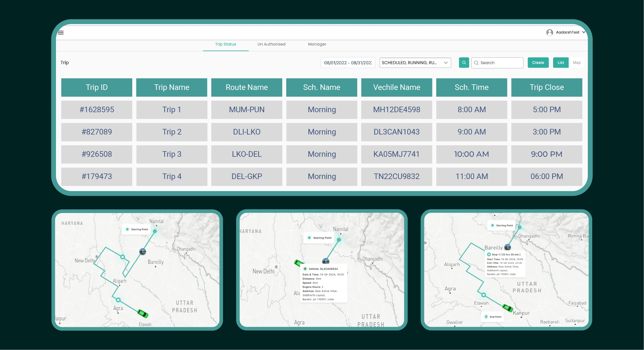Open the Manager tab

pos(317,44)
